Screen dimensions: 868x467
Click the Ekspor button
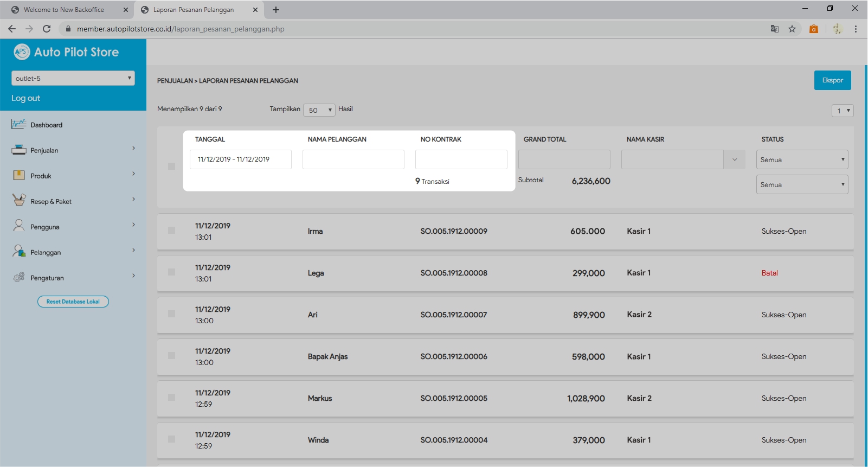(x=832, y=80)
